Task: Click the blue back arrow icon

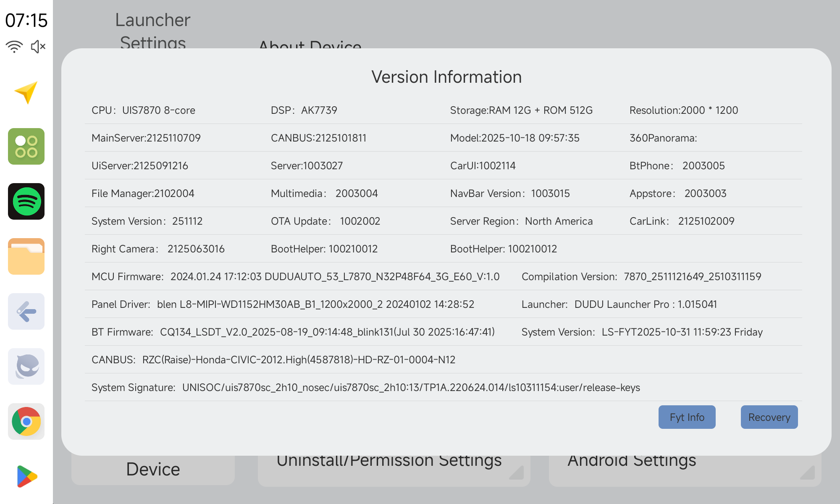Action: point(26,311)
